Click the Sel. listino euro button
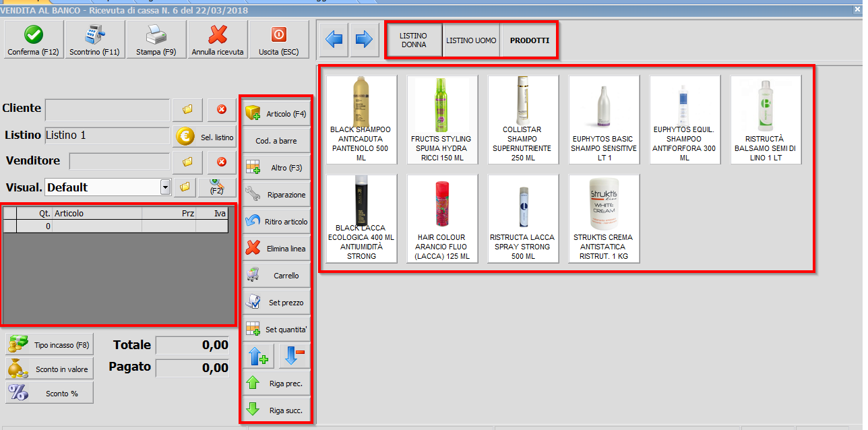 coord(205,137)
